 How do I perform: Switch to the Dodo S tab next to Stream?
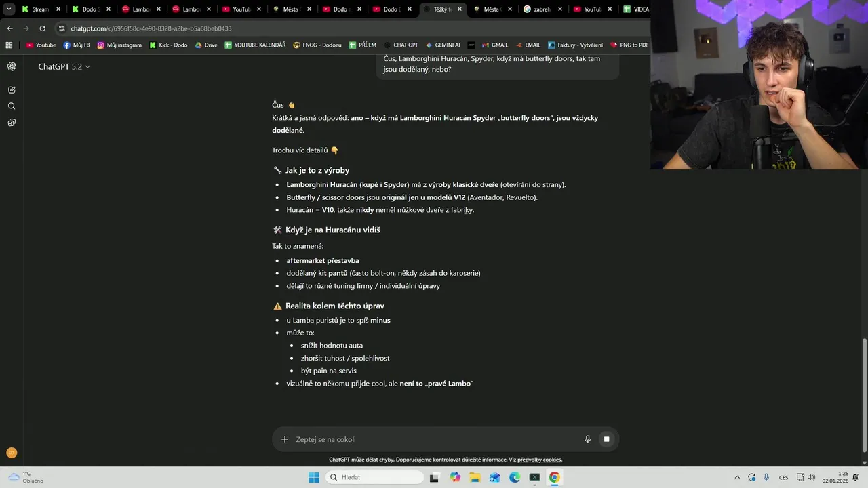91,9
